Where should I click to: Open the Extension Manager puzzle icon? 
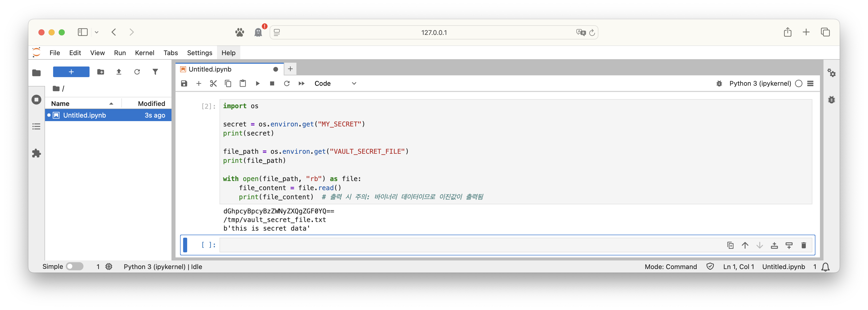coord(36,153)
